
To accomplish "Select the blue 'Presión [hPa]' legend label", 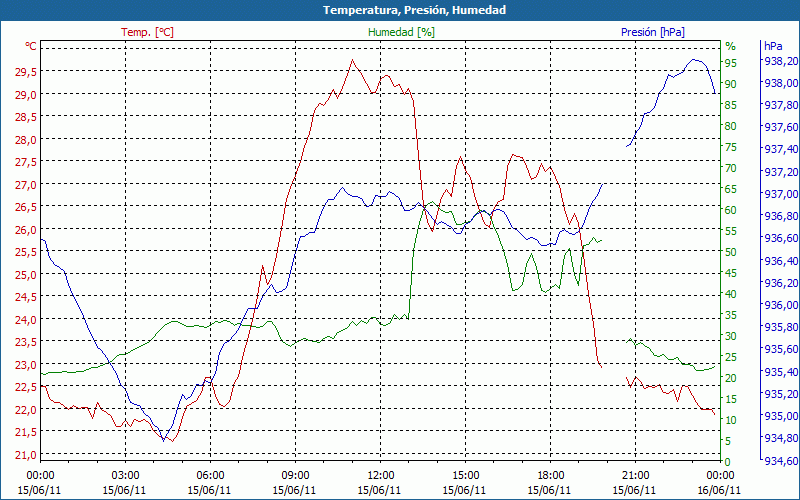I will (653, 32).
